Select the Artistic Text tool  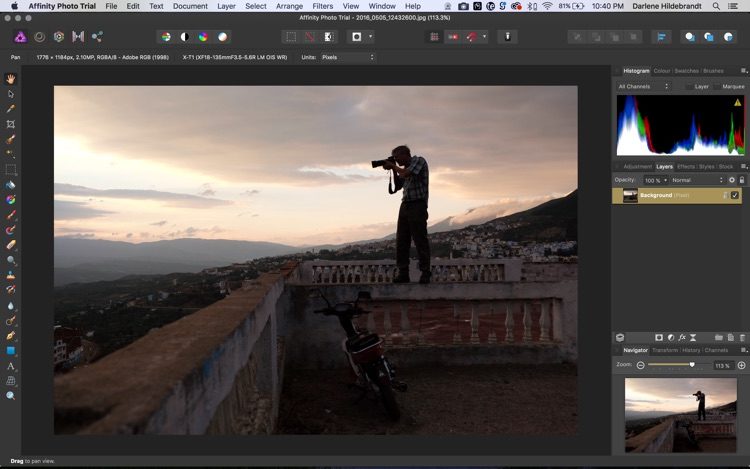coord(11,366)
